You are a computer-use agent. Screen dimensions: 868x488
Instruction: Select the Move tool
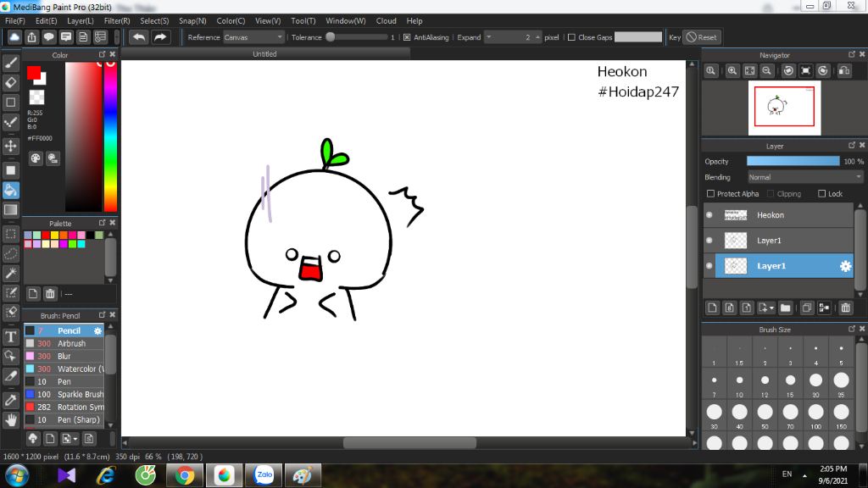click(x=10, y=146)
